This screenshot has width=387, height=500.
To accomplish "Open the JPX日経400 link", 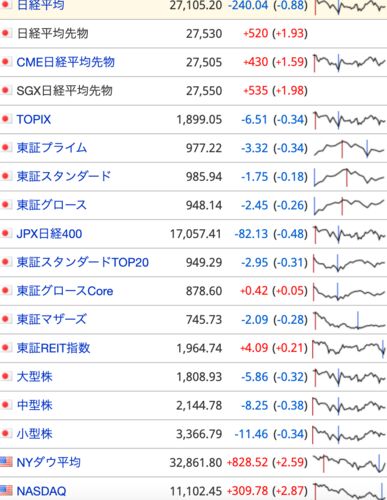I will click(x=49, y=234).
